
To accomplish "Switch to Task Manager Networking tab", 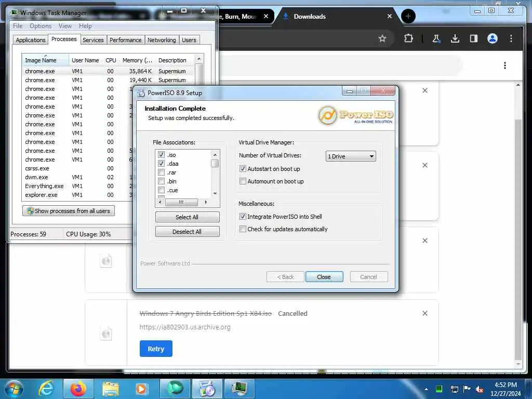I will [x=162, y=40].
